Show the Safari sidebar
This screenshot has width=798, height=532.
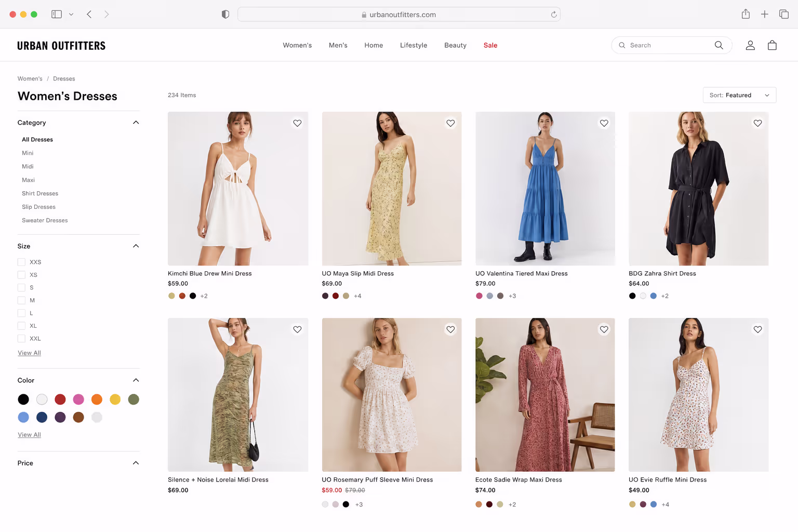57,14
